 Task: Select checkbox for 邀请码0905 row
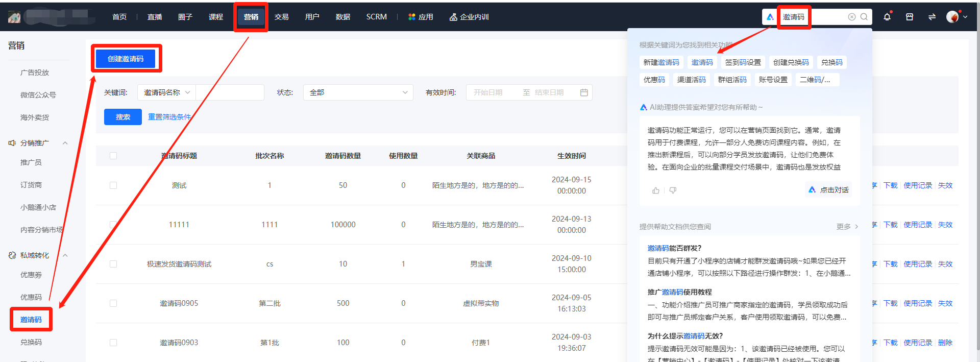click(113, 303)
